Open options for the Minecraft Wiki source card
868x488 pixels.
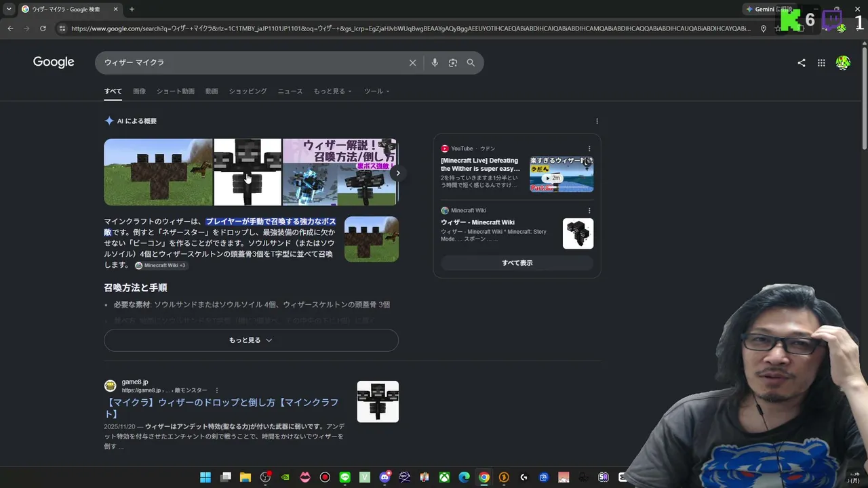589,211
